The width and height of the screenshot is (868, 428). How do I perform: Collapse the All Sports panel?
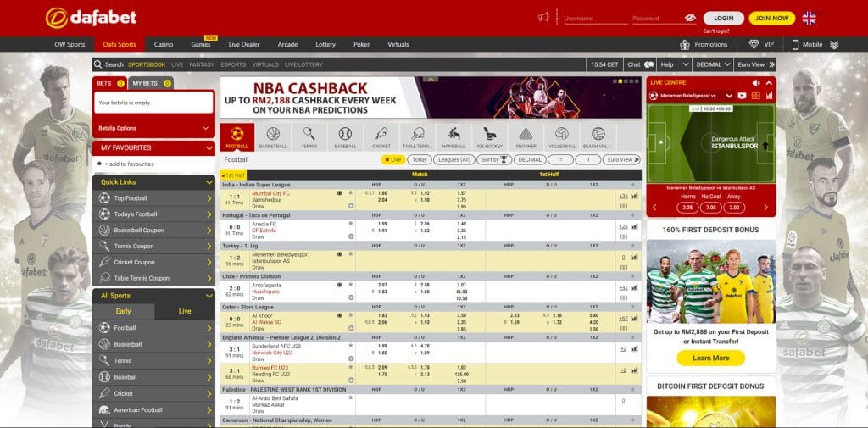click(209, 296)
